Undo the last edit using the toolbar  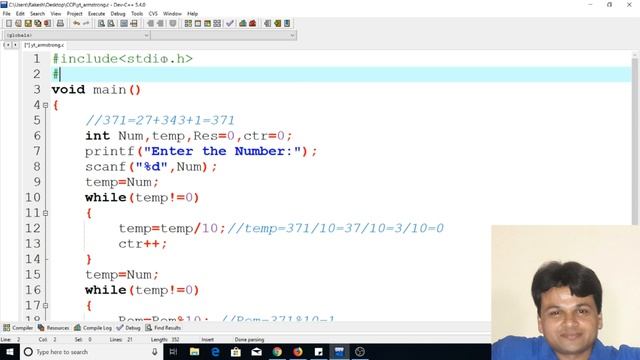[76, 24]
